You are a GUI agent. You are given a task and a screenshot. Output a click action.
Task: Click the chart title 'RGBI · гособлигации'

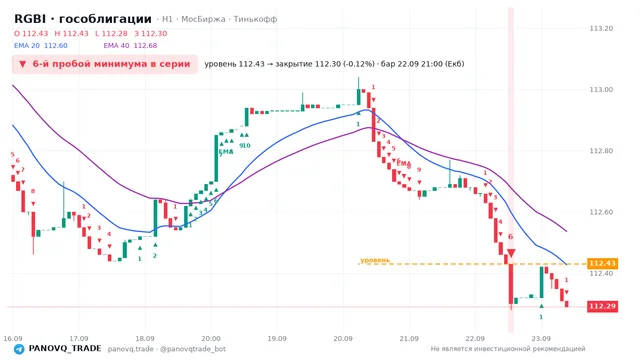pos(83,19)
